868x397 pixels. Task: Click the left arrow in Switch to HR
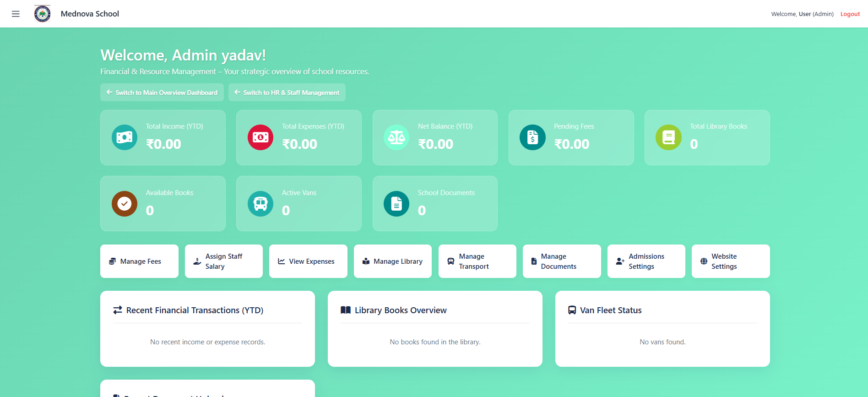coord(237,92)
